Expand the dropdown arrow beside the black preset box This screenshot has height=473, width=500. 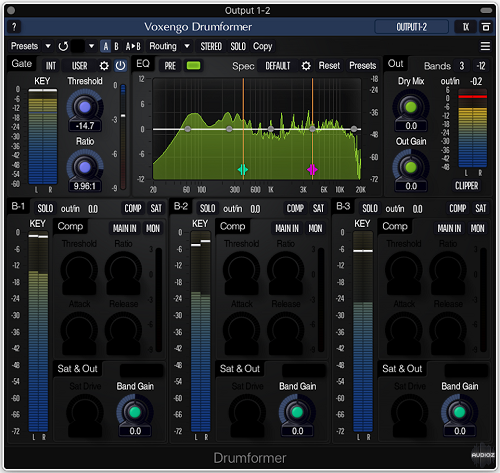(x=91, y=46)
